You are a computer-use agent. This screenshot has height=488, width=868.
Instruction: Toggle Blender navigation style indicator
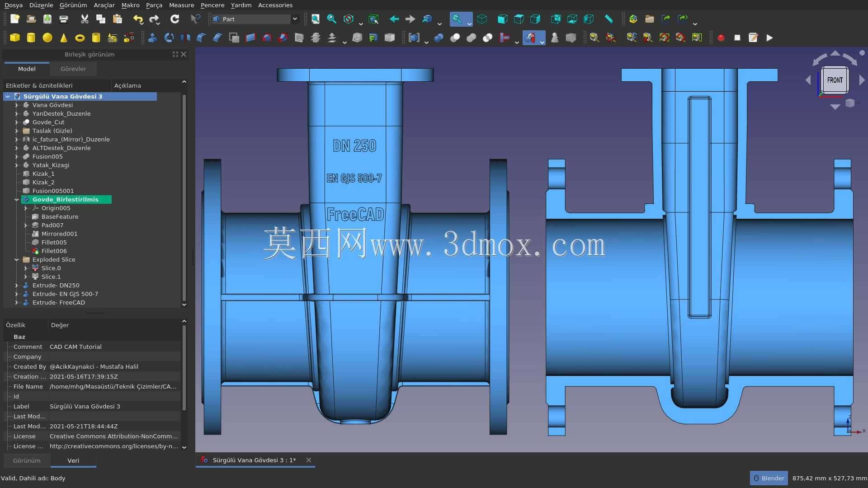point(769,478)
